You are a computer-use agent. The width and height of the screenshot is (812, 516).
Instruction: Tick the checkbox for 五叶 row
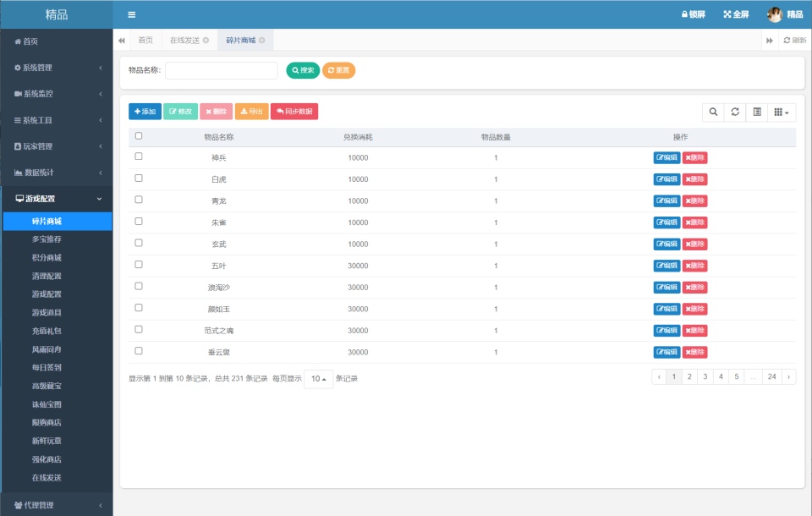tap(139, 265)
